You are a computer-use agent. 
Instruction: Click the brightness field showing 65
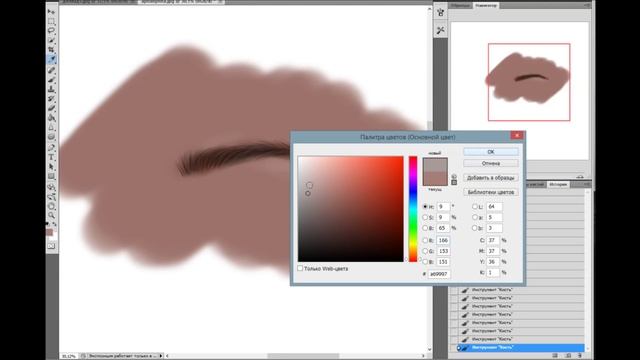443,228
